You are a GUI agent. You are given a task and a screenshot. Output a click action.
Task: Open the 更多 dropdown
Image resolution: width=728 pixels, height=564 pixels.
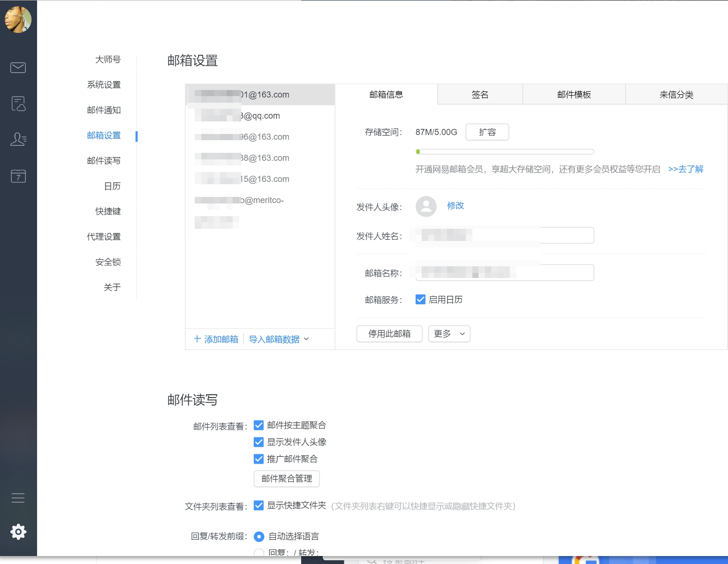click(x=449, y=334)
